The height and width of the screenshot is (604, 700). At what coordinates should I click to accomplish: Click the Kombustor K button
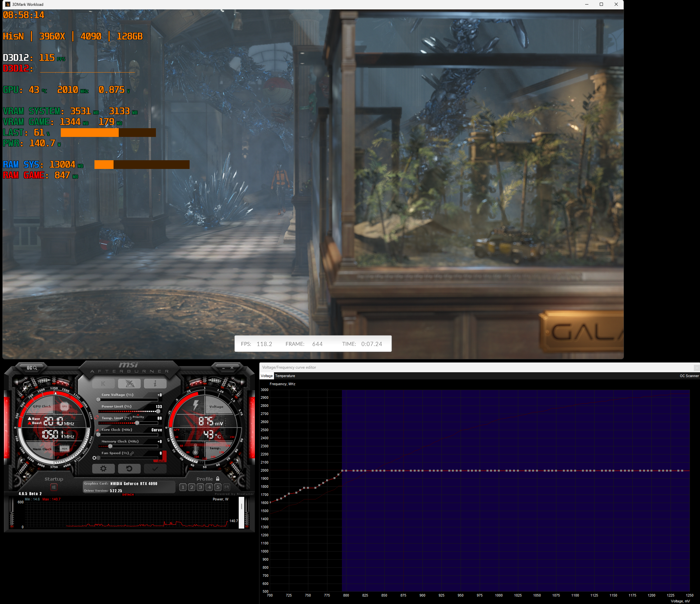(x=103, y=384)
